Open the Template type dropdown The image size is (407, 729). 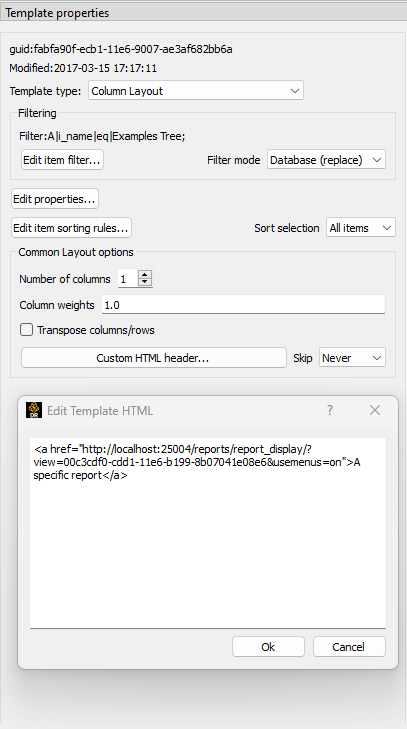click(196, 91)
